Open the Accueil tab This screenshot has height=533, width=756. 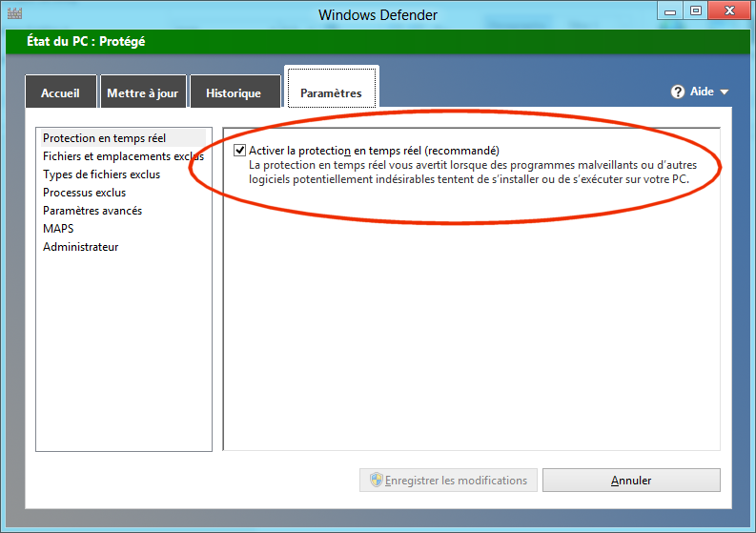(x=61, y=92)
